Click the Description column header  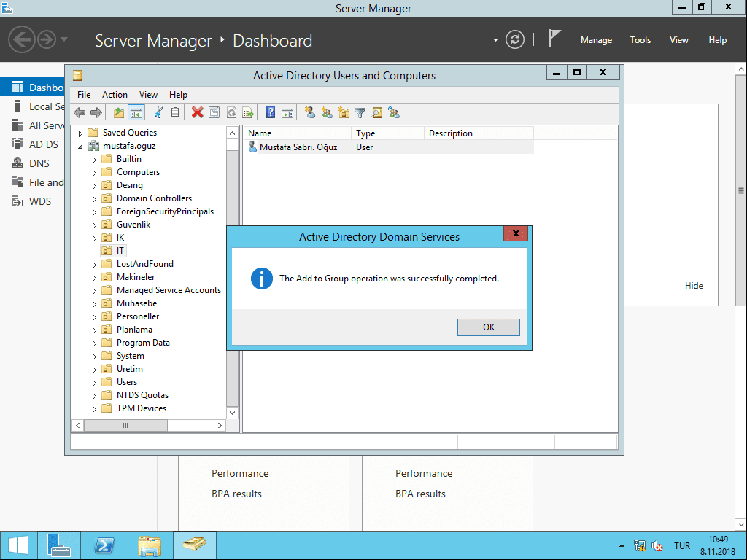[479, 133]
